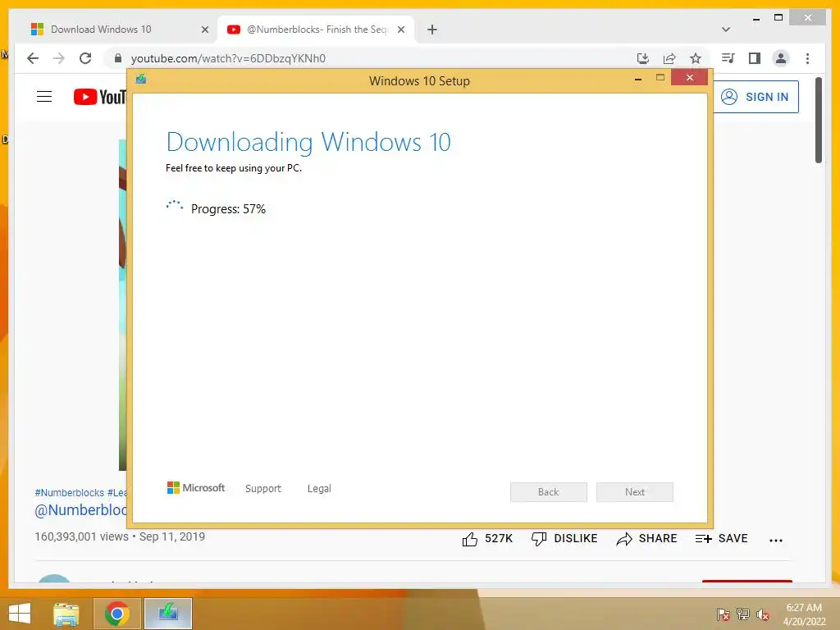
Task: Close the Download Windows 10 tab
Action: 204,30
